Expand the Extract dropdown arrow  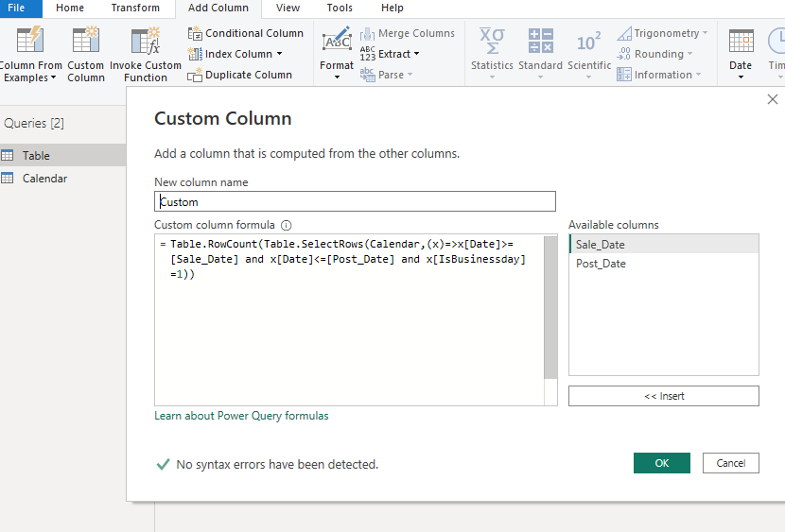(x=416, y=54)
